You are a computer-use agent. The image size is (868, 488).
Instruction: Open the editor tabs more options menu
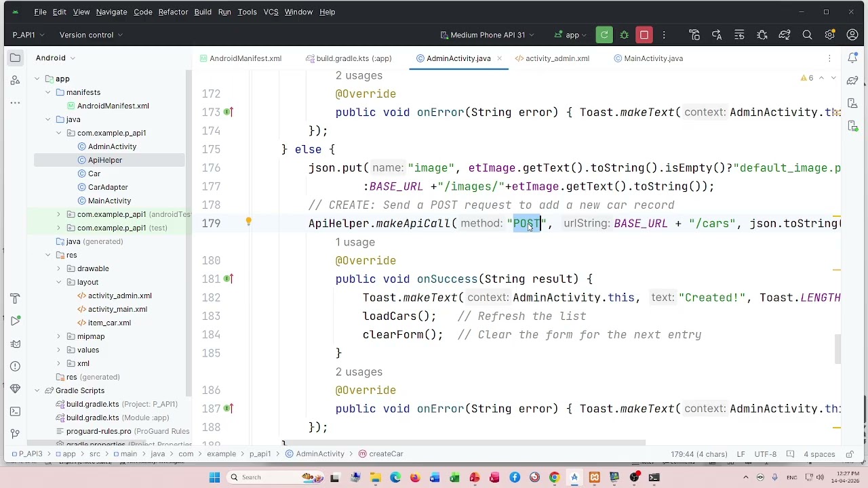(829, 58)
